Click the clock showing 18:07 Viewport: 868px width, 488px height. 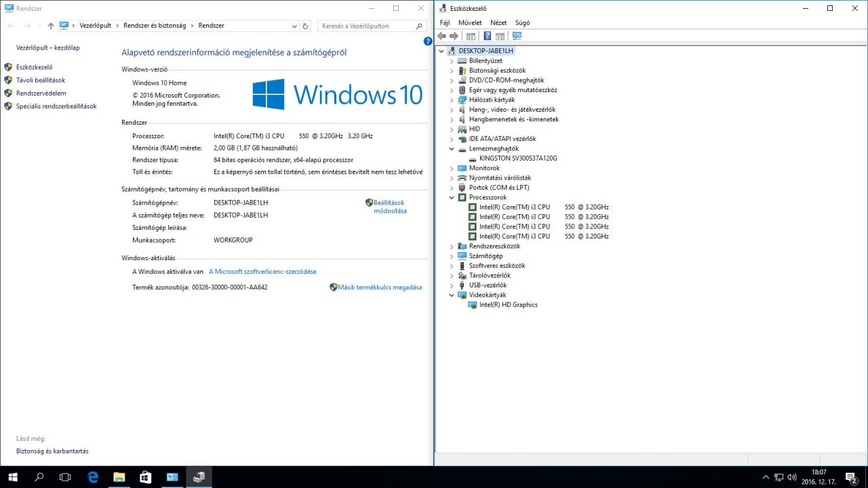819,472
